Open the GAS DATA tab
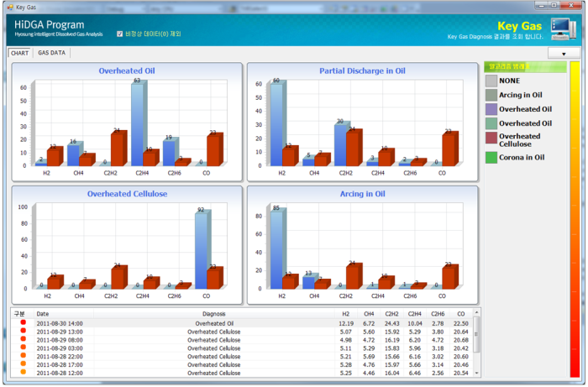The image size is (588, 387). point(52,53)
